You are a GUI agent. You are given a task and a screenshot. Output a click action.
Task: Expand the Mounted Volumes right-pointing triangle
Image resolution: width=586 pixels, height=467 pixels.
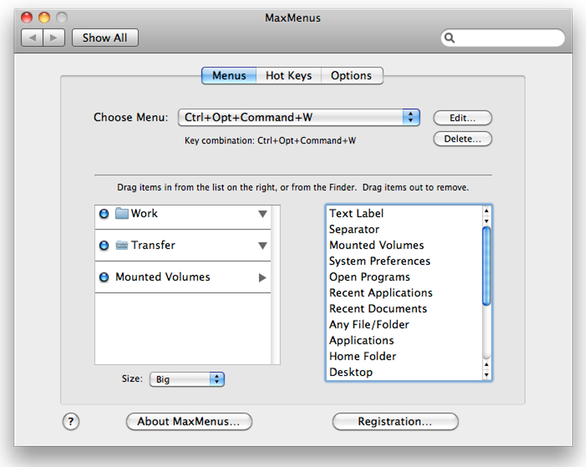point(262,278)
